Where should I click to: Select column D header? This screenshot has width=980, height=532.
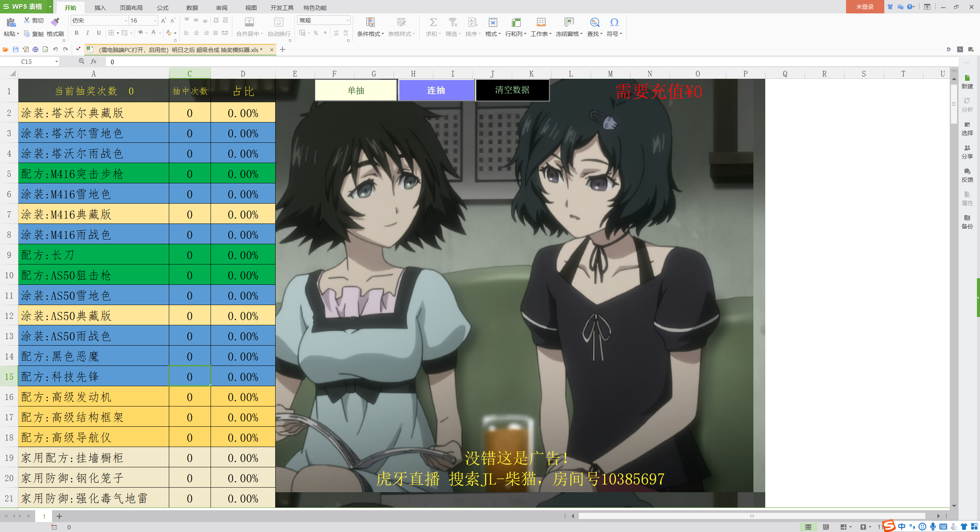pos(243,73)
